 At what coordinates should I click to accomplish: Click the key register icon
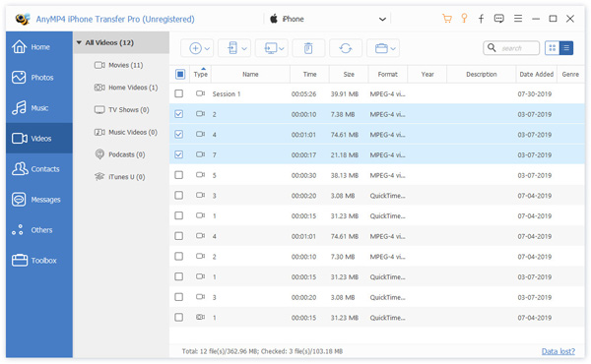click(464, 19)
